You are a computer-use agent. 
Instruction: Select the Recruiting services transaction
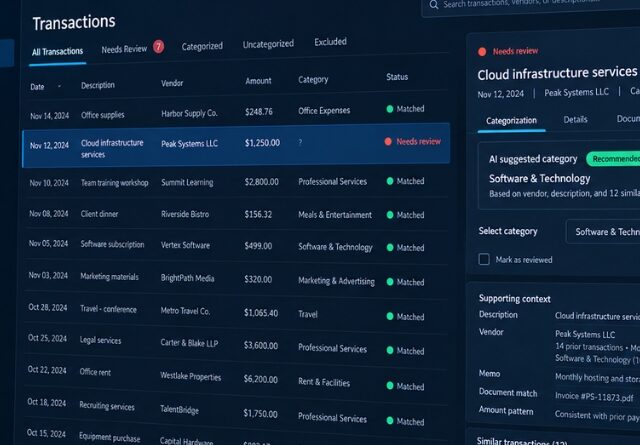[x=107, y=406]
